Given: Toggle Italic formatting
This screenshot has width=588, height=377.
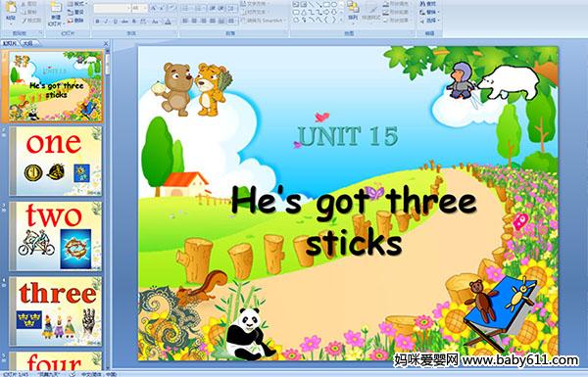Looking at the screenshot, I should 106,22.
